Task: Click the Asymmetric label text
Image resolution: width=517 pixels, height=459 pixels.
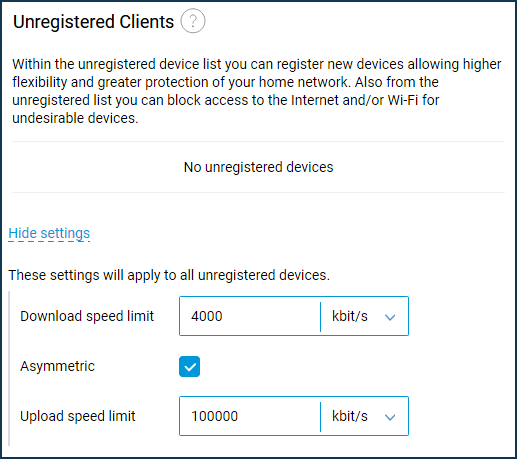Action: 57,366
